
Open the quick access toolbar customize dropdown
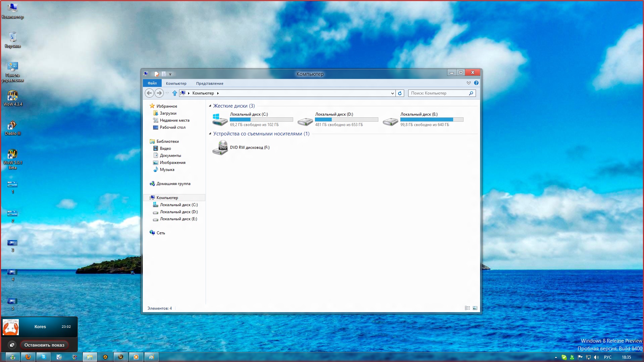click(170, 74)
